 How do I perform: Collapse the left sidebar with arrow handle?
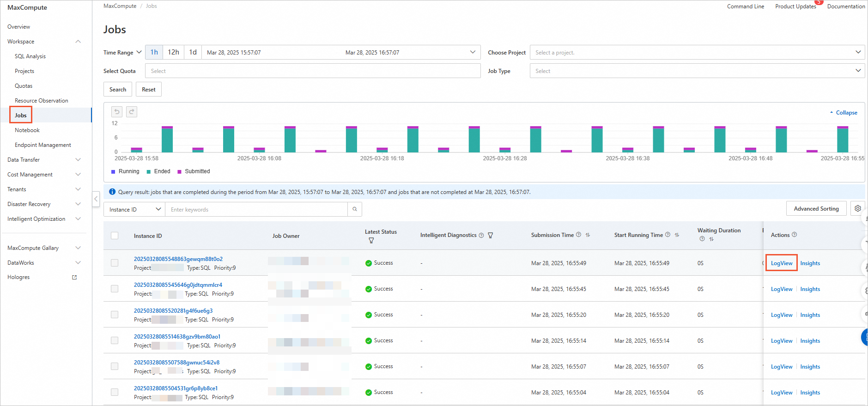(96, 199)
